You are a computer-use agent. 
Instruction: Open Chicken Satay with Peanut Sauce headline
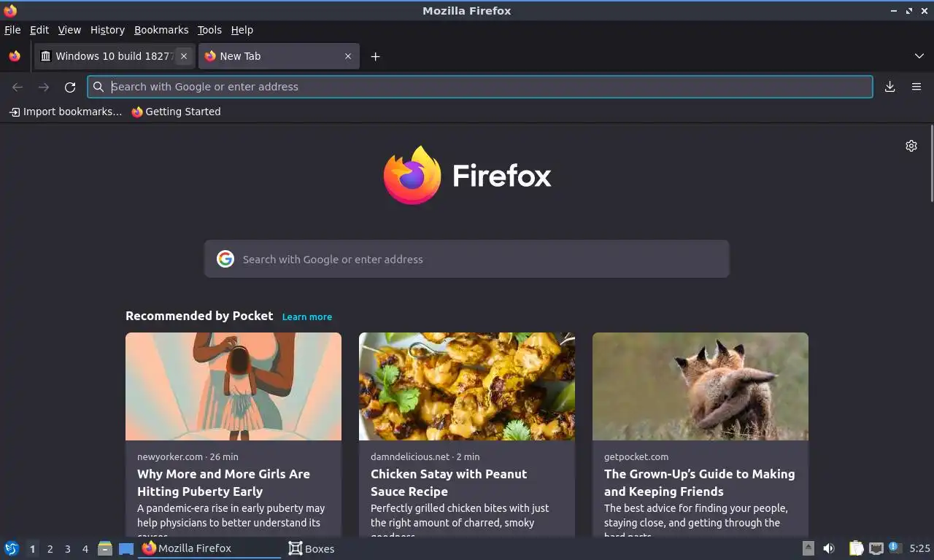pyautogui.click(x=449, y=483)
